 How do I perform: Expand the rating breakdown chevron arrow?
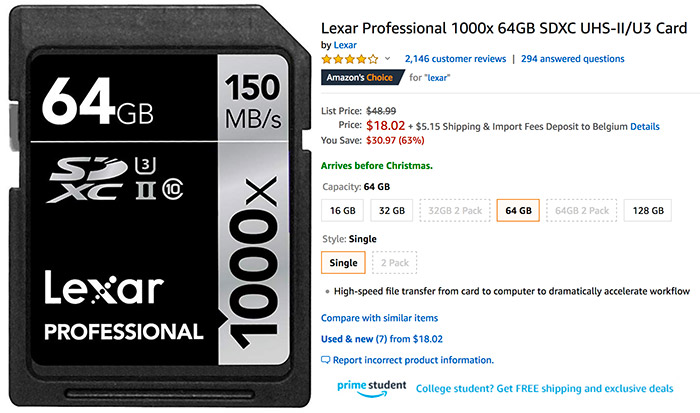click(388, 58)
